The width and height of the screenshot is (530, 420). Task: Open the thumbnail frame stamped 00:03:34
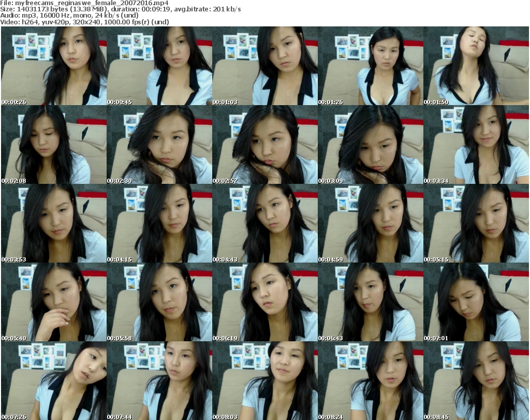[x=476, y=144]
